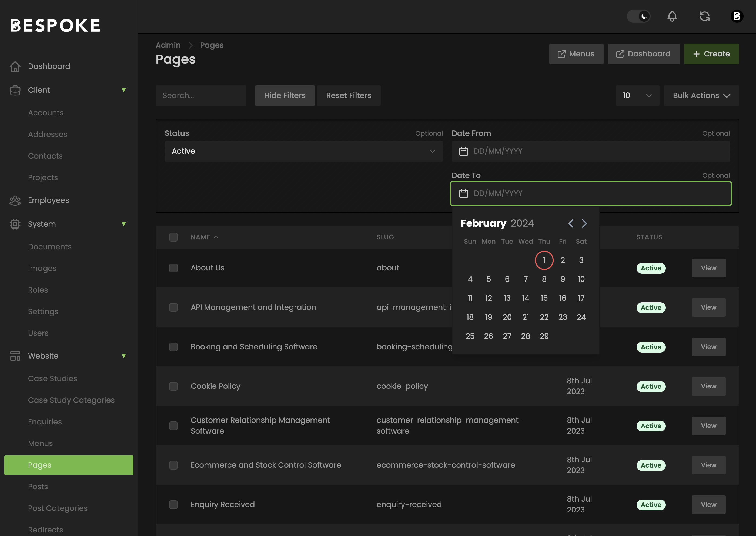Sort by the NAME column header
The height and width of the screenshot is (536, 756).
(x=204, y=237)
